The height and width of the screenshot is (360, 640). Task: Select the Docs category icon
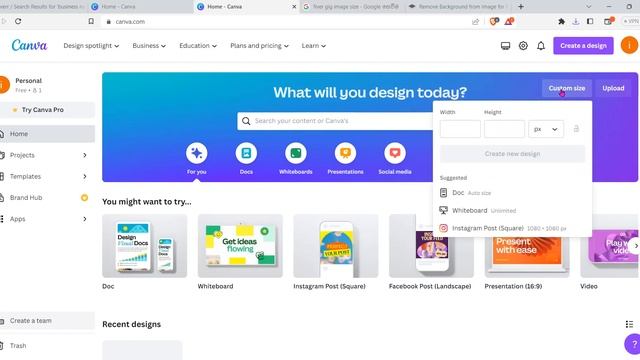(246, 153)
